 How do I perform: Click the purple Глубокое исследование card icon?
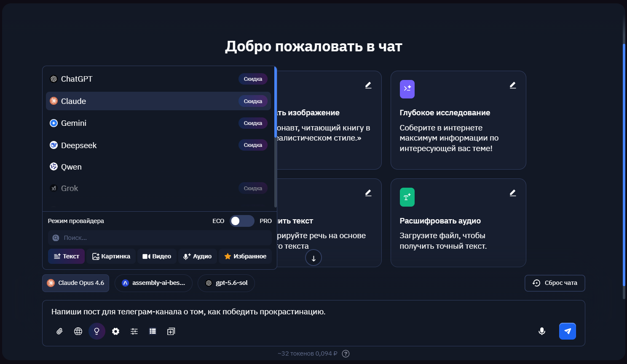(407, 89)
